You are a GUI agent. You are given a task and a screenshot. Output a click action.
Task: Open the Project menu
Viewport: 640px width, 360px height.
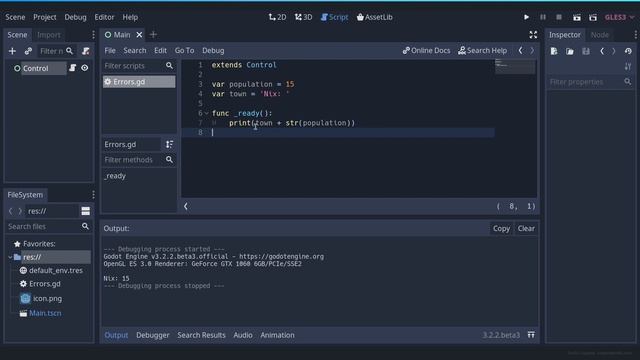coord(45,17)
